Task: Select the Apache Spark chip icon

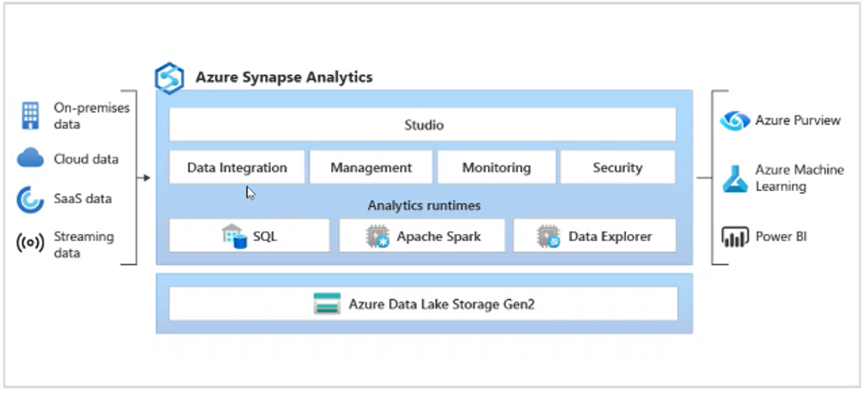Action: 377,236
